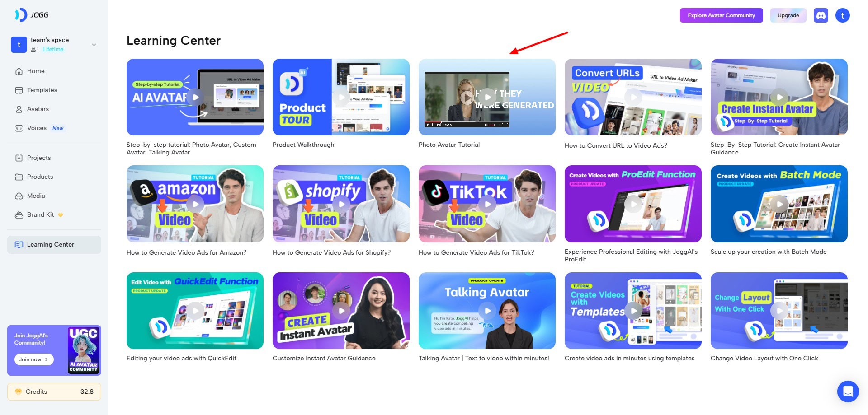Screen dimensions: 868x415
Task: Open the user profile avatar icon
Action: click(x=842, y=15)
